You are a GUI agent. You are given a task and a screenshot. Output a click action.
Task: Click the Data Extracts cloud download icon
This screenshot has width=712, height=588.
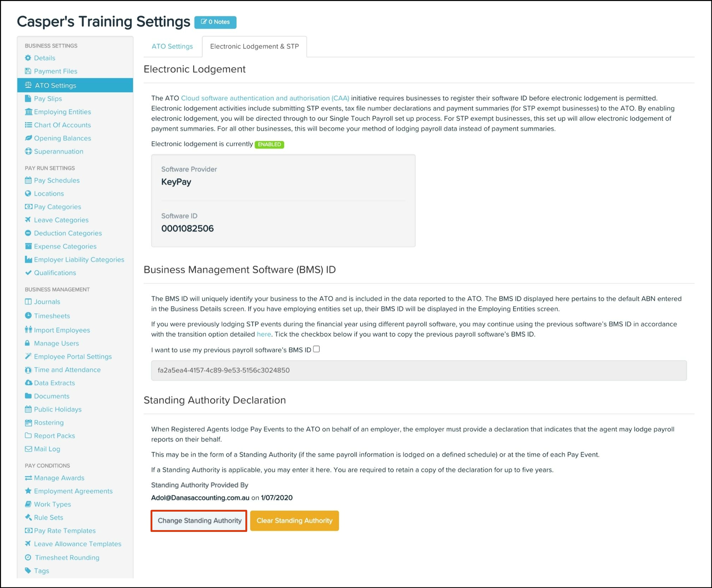pyautogui.click(x=28, y=383)
